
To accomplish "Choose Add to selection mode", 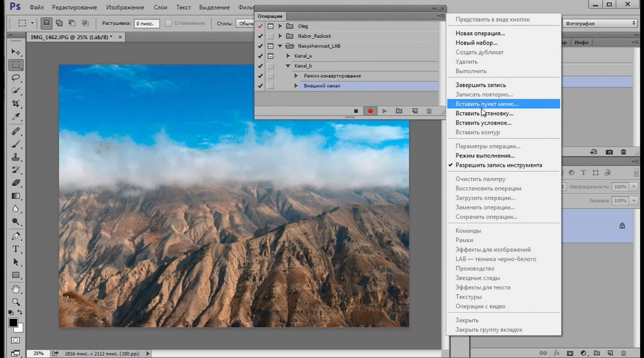I will [59, 23].
